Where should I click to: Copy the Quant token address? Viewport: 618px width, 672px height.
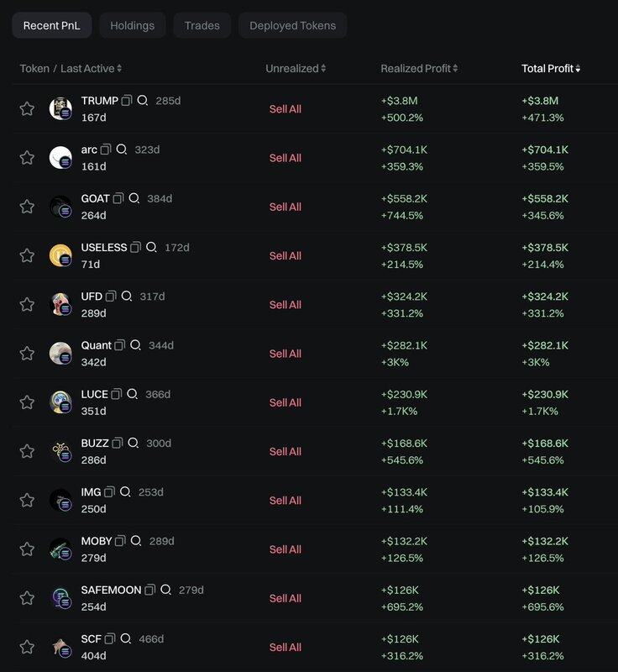(x=120, y=345)
